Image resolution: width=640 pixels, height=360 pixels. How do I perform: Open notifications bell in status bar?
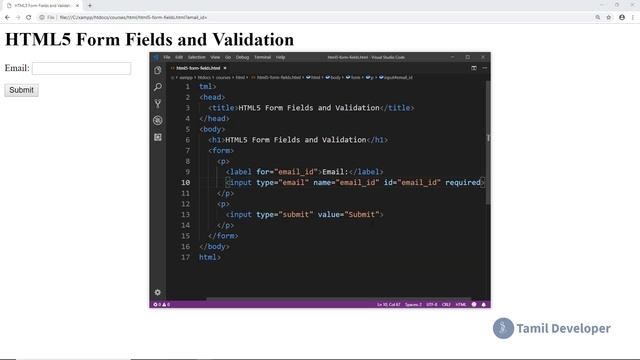click(484, 304)
